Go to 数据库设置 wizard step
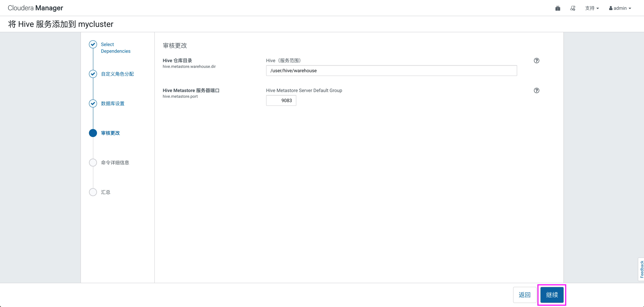This screenshot has height=307, width=644. click(x=112, y=103)
